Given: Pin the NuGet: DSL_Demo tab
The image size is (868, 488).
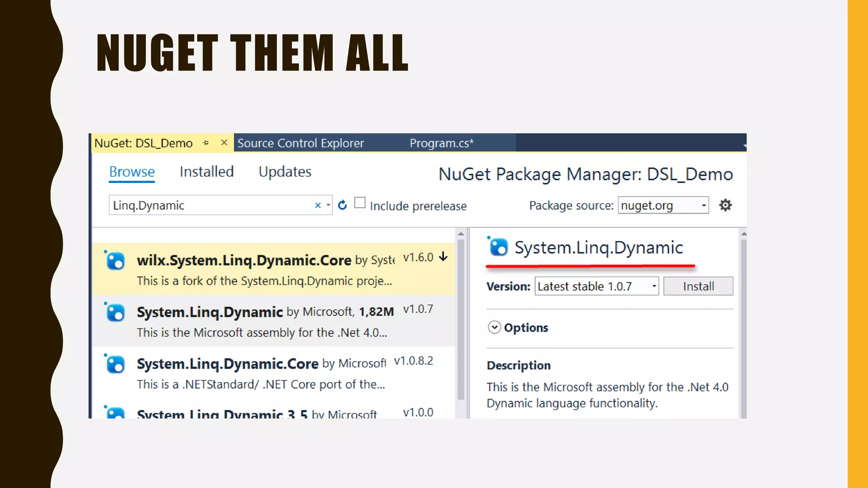Looking at the screenshot, I should point(206,143).
